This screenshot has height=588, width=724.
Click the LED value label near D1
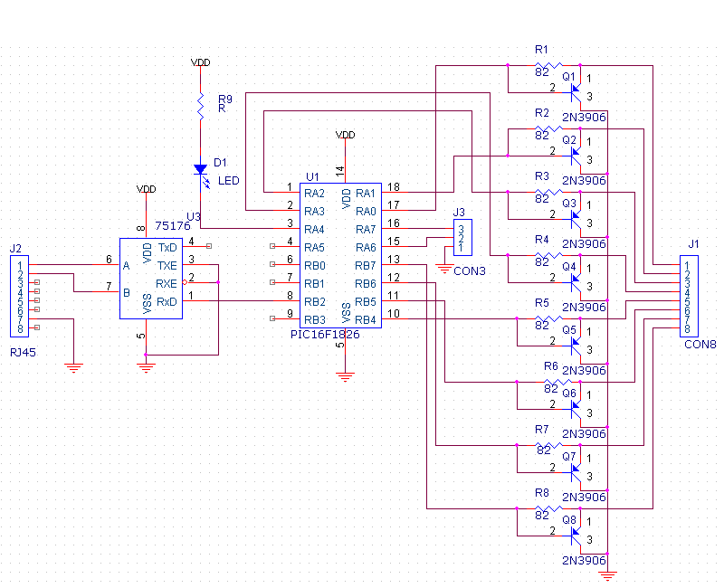[229, 180]
